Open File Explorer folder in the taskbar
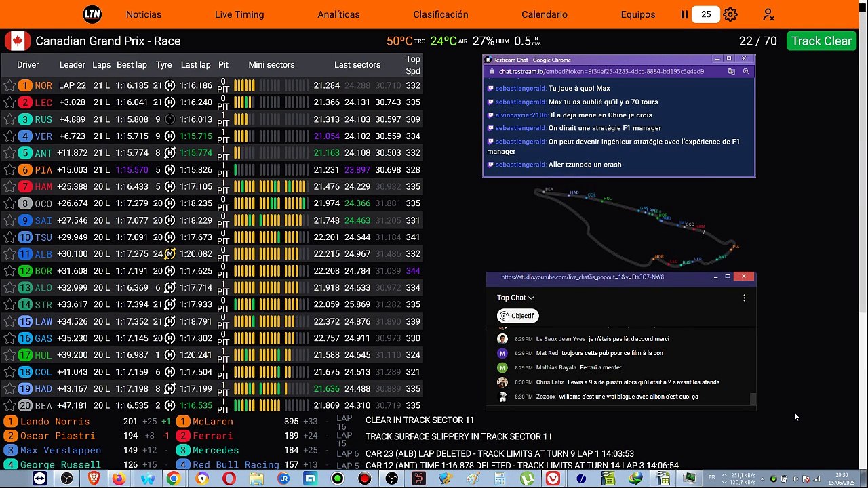The image size is (868, 488). (x=256, y=479)
